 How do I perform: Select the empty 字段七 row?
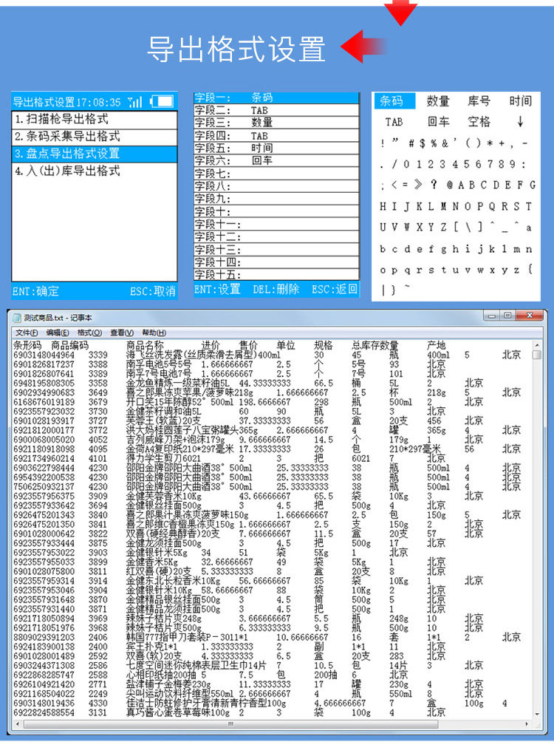coord(276,174)
